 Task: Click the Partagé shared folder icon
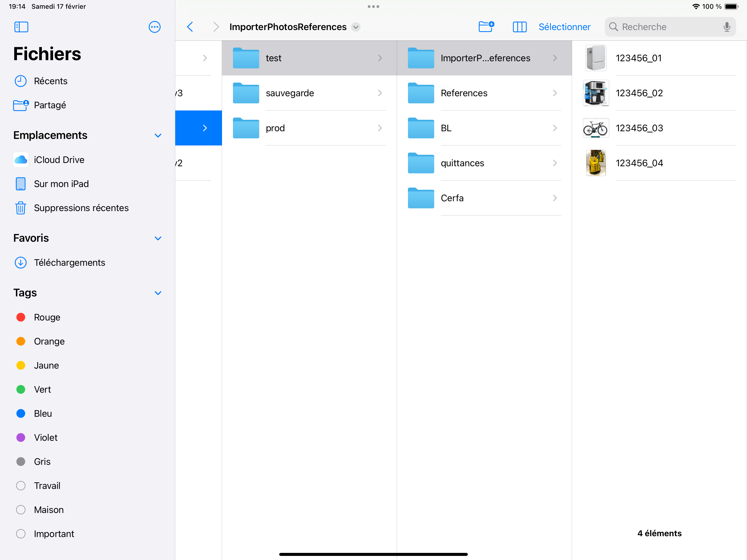[21, 105]
